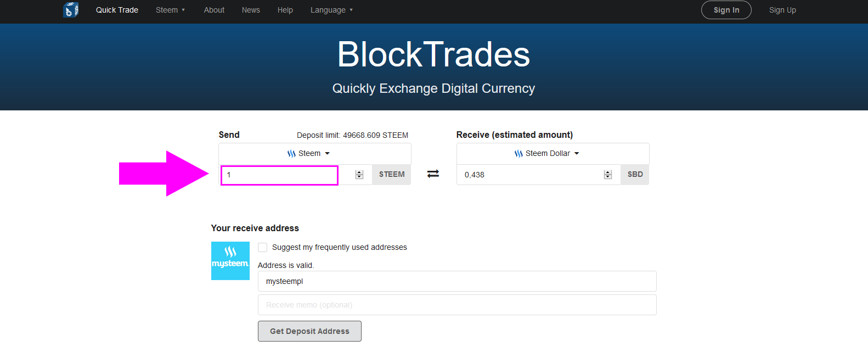Expand the Steem menu in the navbar
Image resolution: width=868 pixels, height=363 pixels.
(170, 10)
